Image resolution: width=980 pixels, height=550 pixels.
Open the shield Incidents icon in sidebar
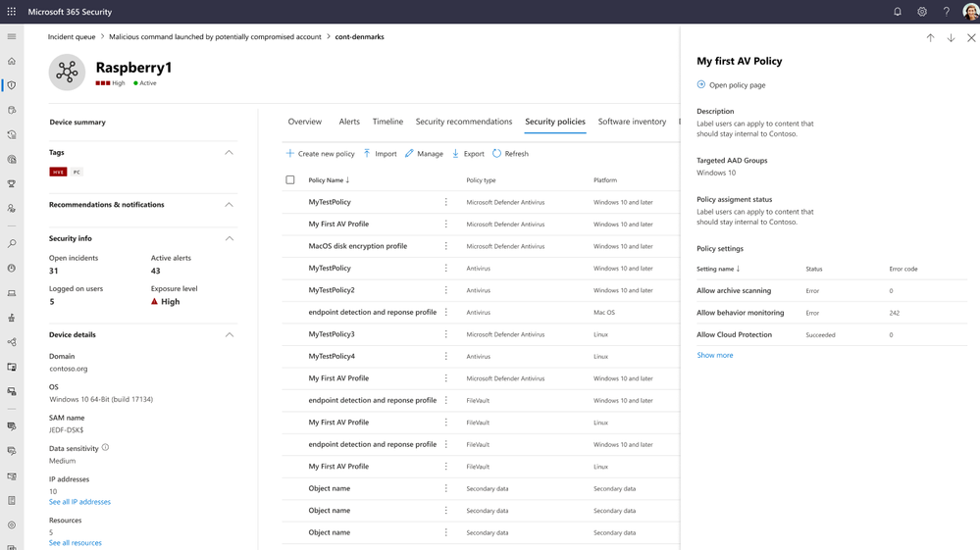click(x=11, y=85)
